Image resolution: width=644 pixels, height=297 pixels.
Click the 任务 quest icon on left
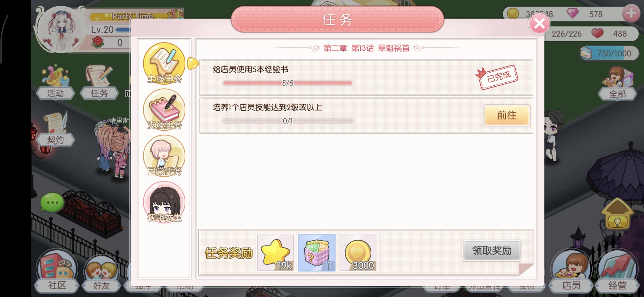99,82
